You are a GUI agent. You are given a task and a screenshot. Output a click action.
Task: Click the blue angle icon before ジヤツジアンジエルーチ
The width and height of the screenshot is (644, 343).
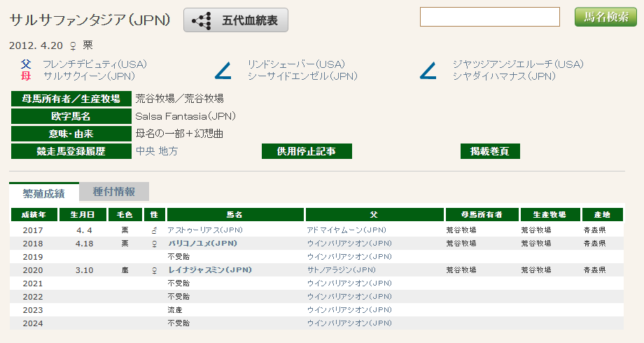[x=428, y=70]
